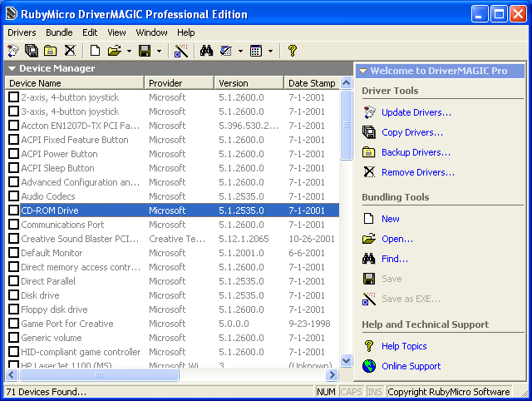
Task: Open dropdown arrow next to grid view icon
Action: pyautogui.click(x=270, y=52)
